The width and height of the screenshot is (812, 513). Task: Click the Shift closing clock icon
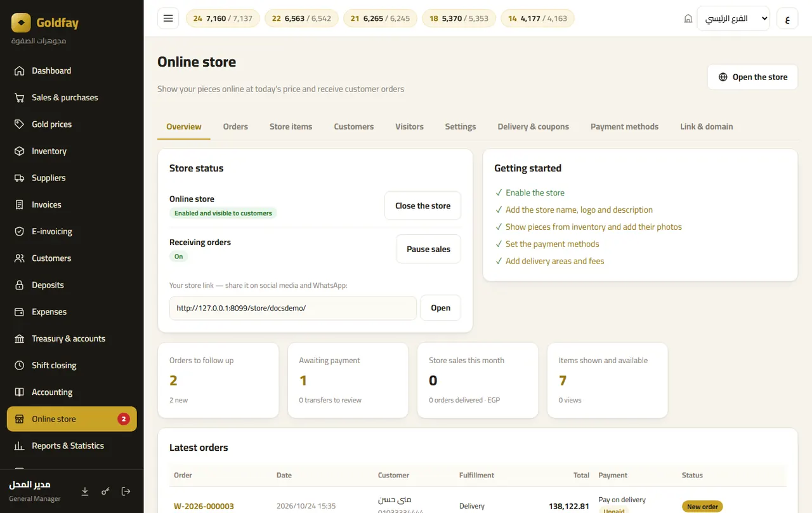coord(20,366)
